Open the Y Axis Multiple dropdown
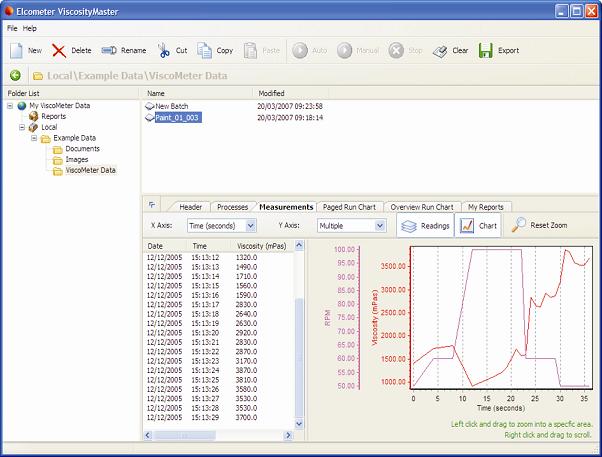Image resolution: width=602 pixels, height=457 pixels. click(x=380, y=226)
